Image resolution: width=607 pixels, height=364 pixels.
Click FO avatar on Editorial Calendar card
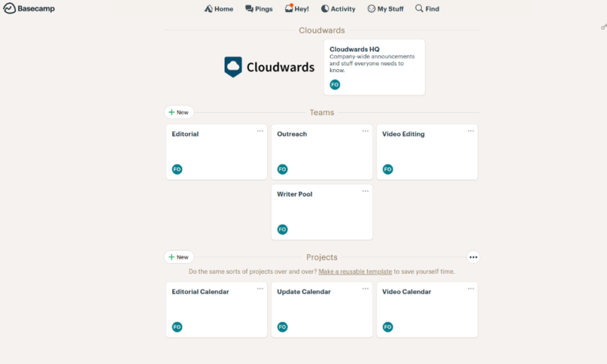[x=177, y=327]
